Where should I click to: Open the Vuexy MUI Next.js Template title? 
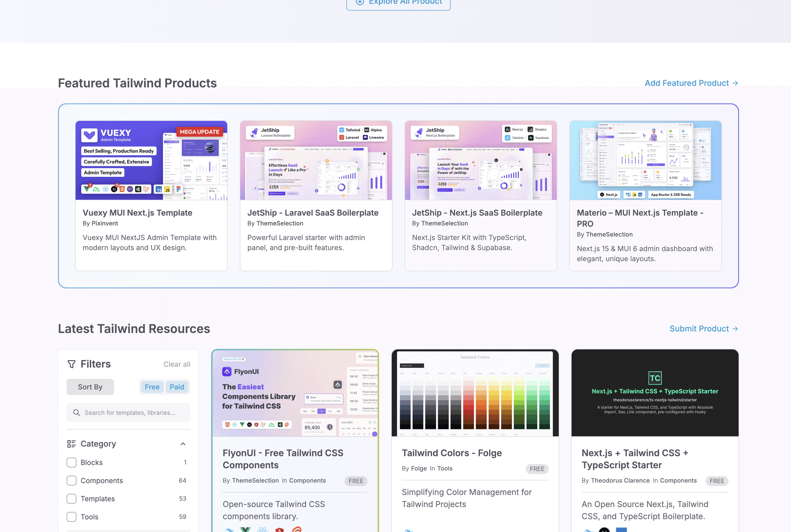138,213
